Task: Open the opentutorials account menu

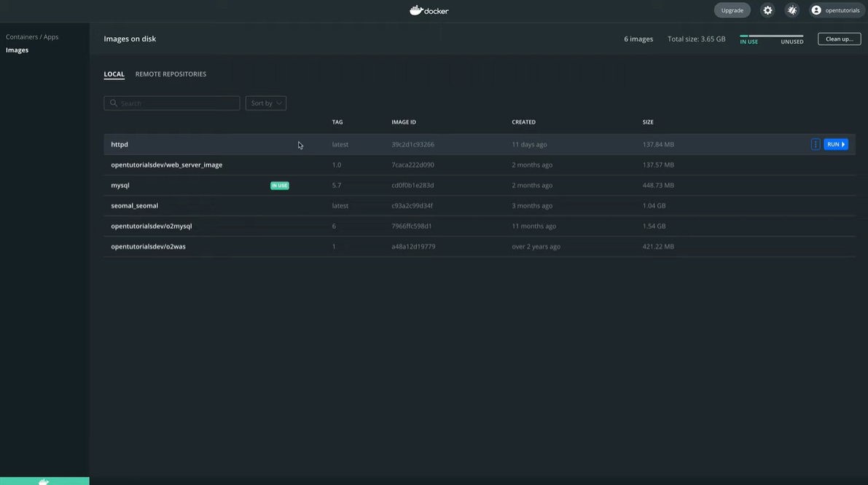Action: (x=836, y=10)
